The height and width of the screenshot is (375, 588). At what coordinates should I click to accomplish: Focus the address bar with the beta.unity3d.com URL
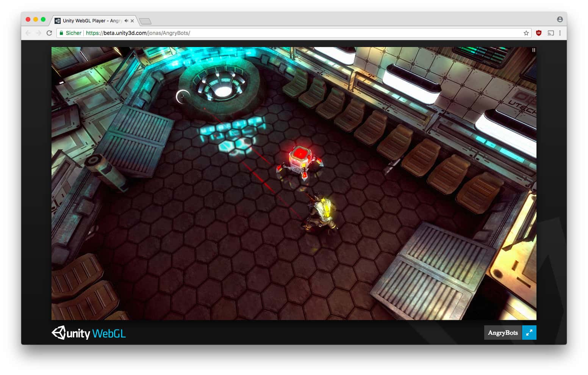point(265,33)
